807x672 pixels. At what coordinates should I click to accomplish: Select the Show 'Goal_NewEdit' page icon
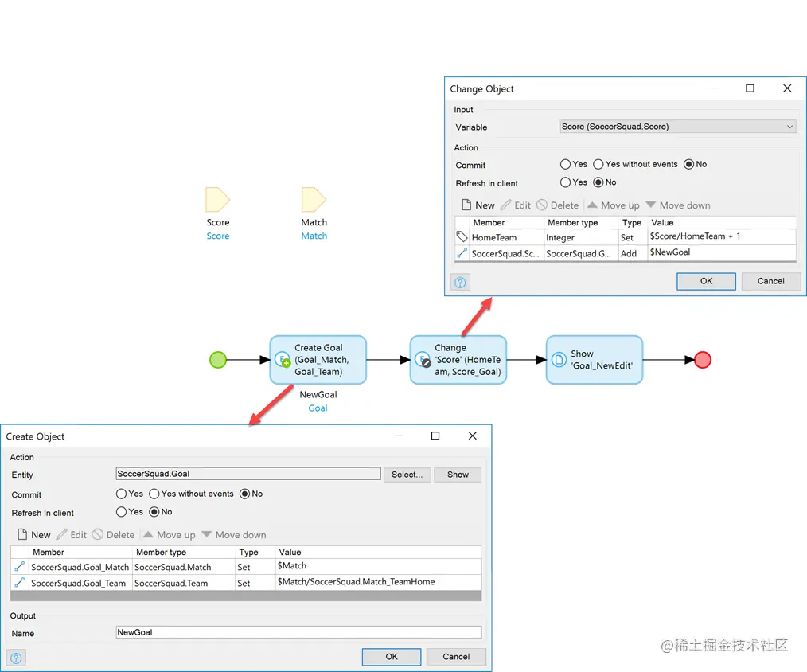pyautogui.click(x=559, y=359)
